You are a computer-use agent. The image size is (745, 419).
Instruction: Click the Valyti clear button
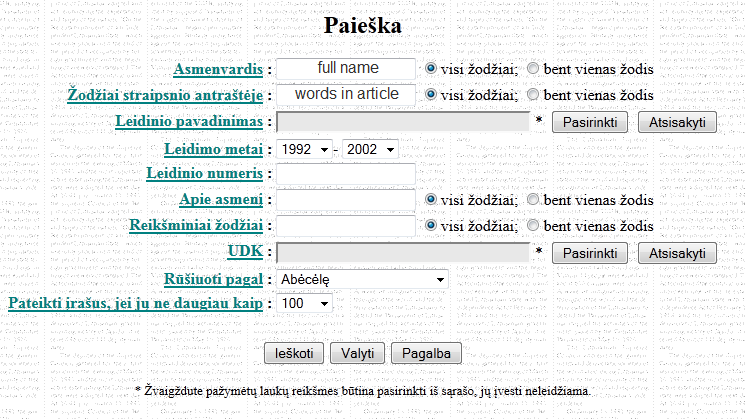[x=357, y=353]
